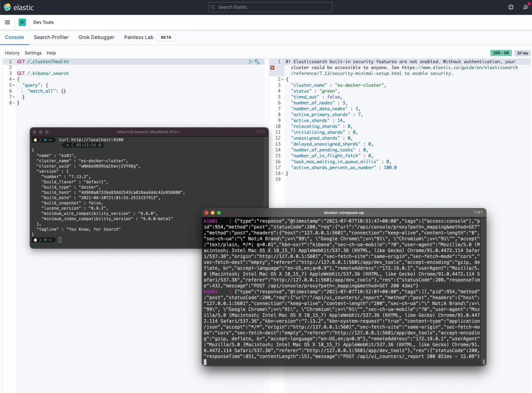Open the console Settings
This screenshot has width=532, height=393.
pos(33,53)
